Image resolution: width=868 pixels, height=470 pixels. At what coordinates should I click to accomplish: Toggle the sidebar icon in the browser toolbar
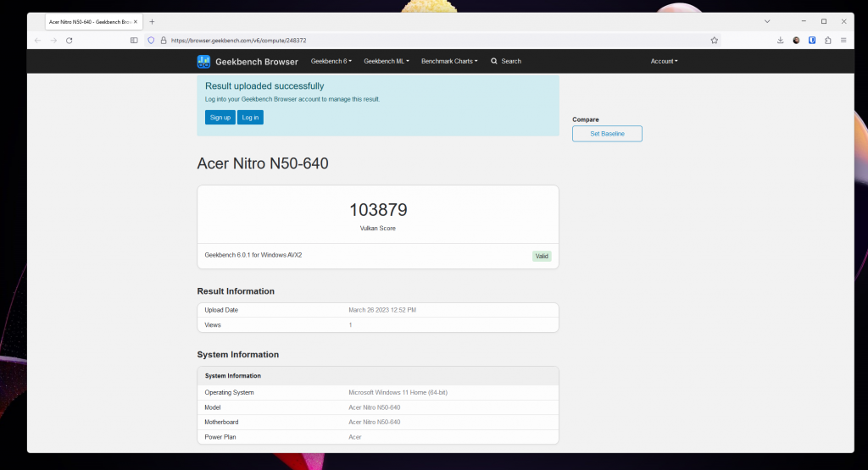[134, 41]
